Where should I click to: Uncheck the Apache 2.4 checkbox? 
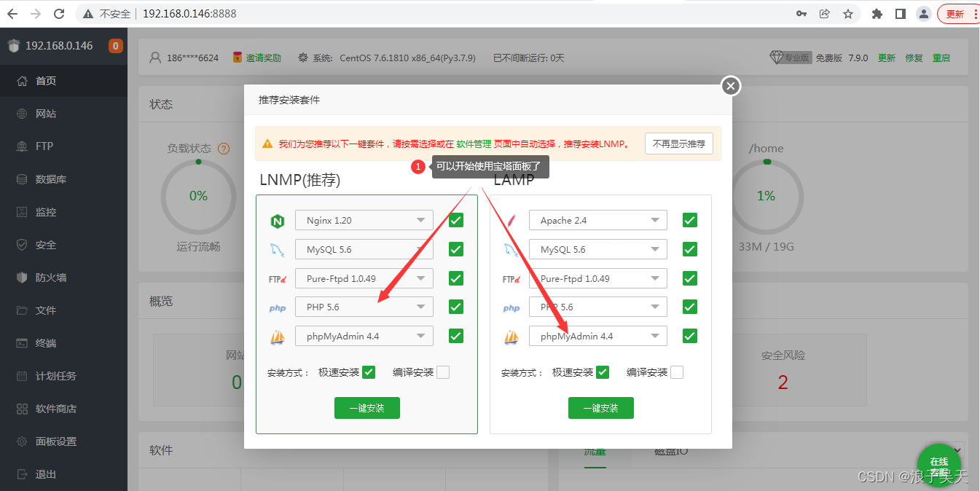(690, 220)
